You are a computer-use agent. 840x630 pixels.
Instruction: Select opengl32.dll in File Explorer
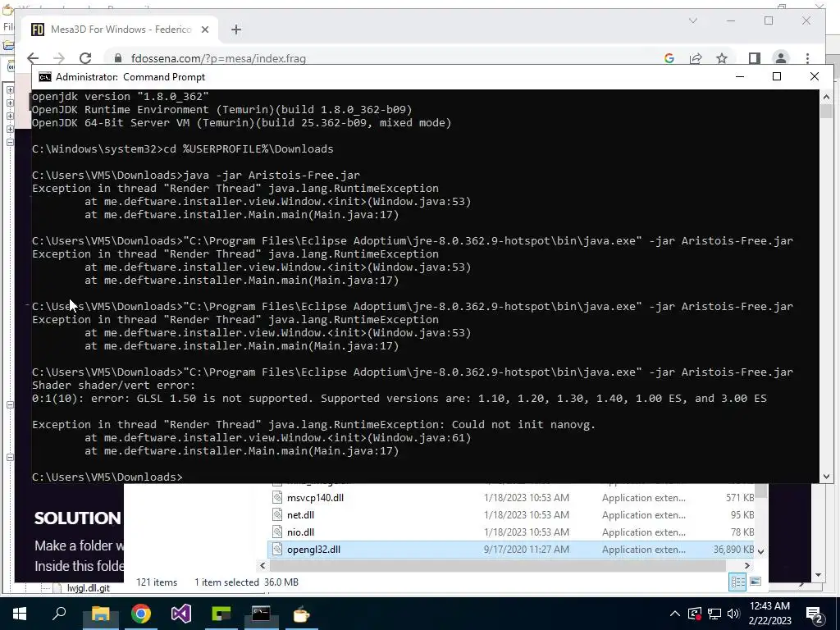click(x=313, y=549)
